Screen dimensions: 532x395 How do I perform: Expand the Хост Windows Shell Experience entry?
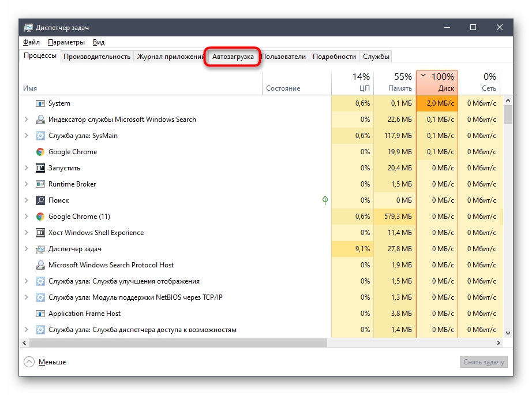[x=26, y=233]
